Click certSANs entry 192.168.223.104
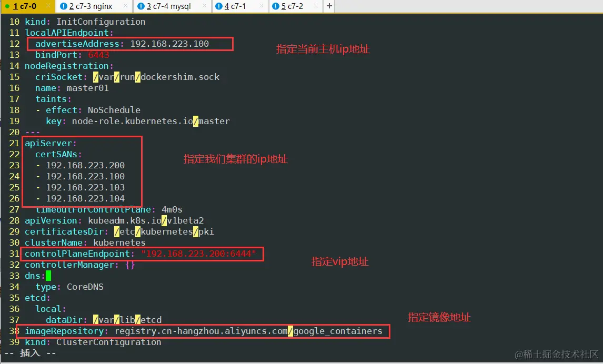The height and width of the screenshot is (364, 603). click(85, 199)
